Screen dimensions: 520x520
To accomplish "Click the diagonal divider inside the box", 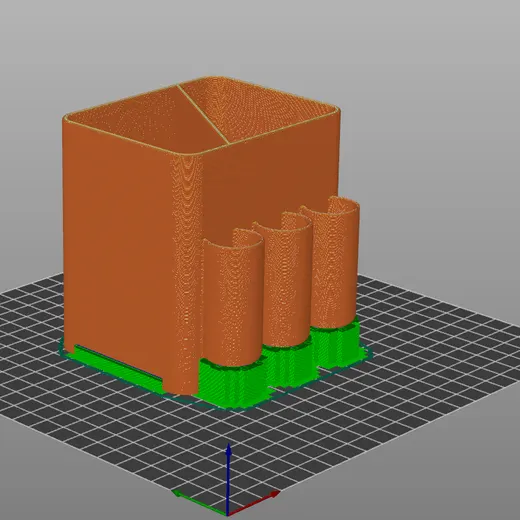I will tap(203, 114).
